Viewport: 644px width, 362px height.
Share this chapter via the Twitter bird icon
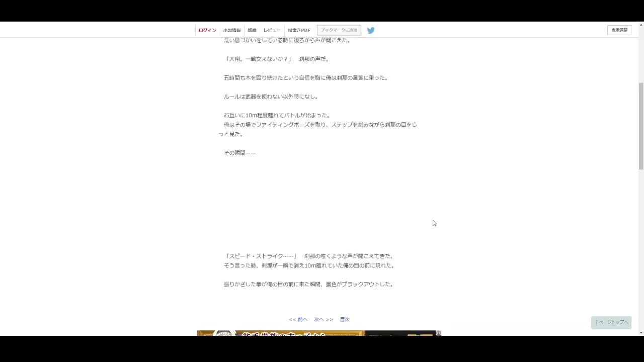tap(371, 30)
